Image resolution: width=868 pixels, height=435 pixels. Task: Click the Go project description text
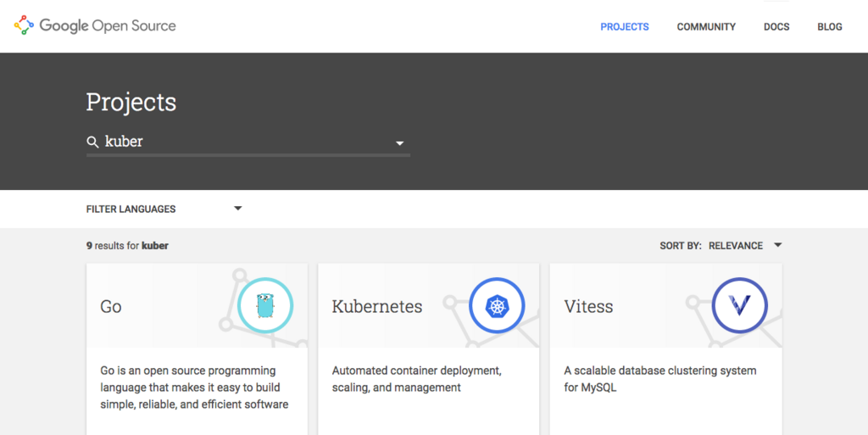[194, 388]
